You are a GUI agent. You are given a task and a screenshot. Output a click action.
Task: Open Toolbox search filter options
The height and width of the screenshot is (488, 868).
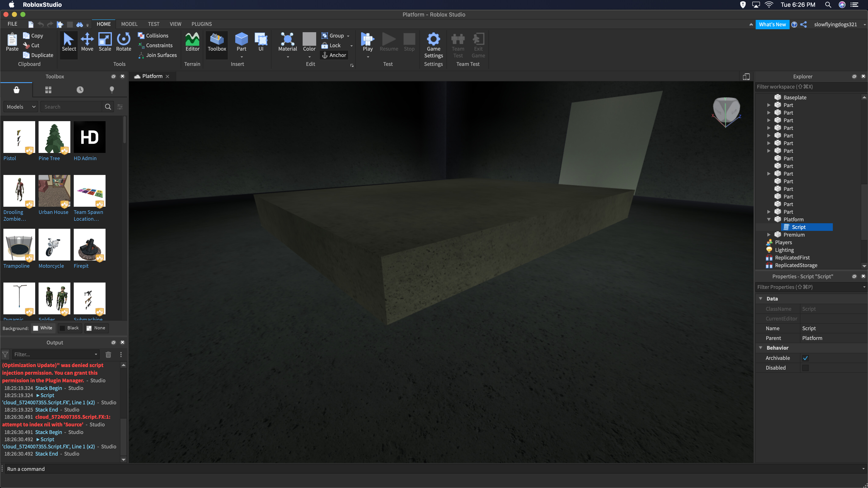coord(120,107)
